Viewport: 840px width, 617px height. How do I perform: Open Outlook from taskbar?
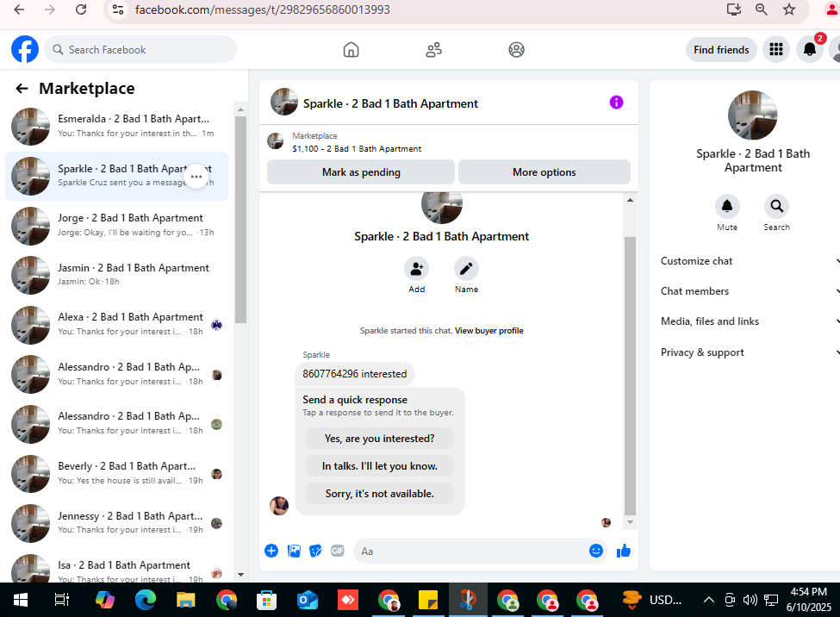click(x=308, y=600)
